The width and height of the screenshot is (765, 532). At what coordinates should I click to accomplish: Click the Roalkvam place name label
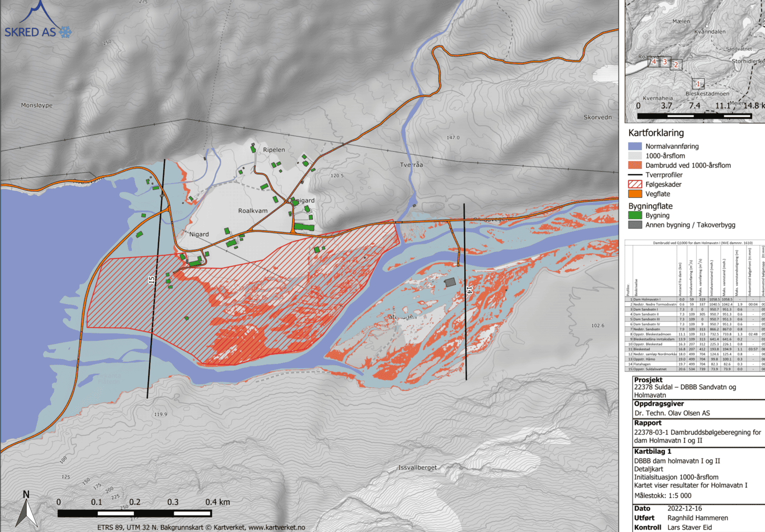tap(252, 211)
